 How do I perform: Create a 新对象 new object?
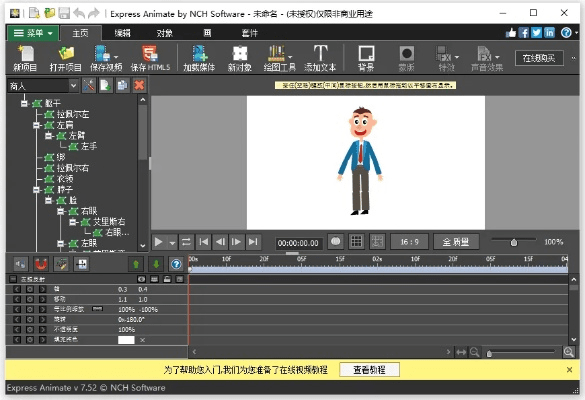click(x=240, y=58)
